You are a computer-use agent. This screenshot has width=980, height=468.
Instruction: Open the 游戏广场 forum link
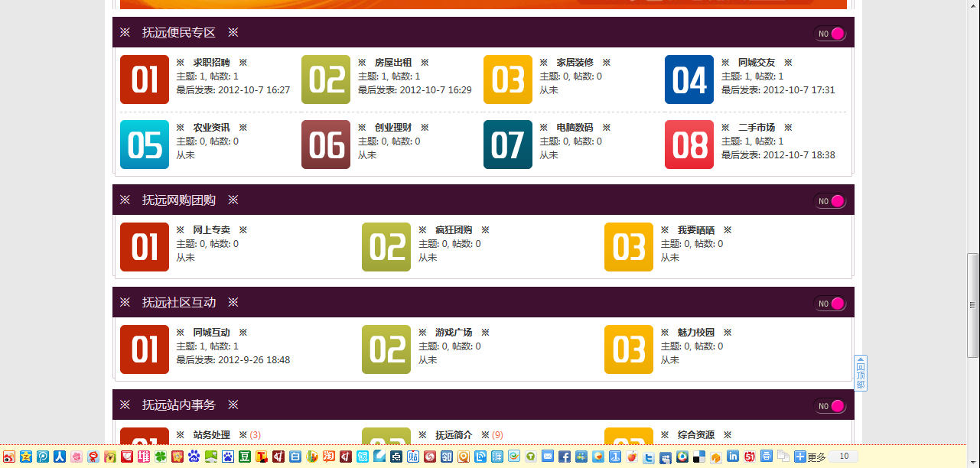coord(454,333)
